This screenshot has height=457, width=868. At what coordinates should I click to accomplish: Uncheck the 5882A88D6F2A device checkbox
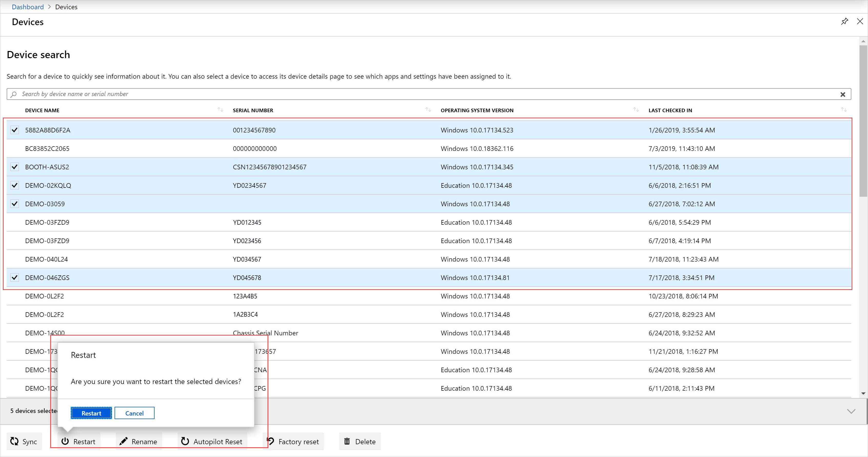(15, 130)
